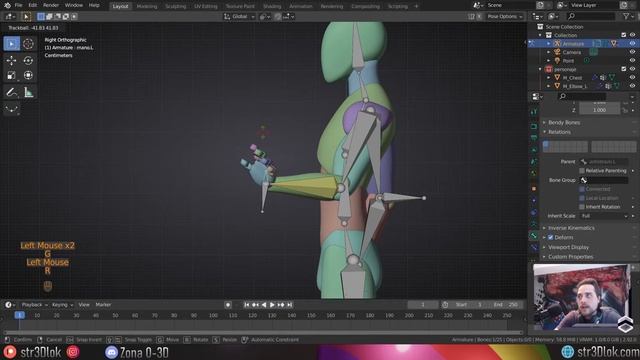This screenshot has width=640, height=360.
Task: Set selection mode to invert
Action: pos(66,17)
